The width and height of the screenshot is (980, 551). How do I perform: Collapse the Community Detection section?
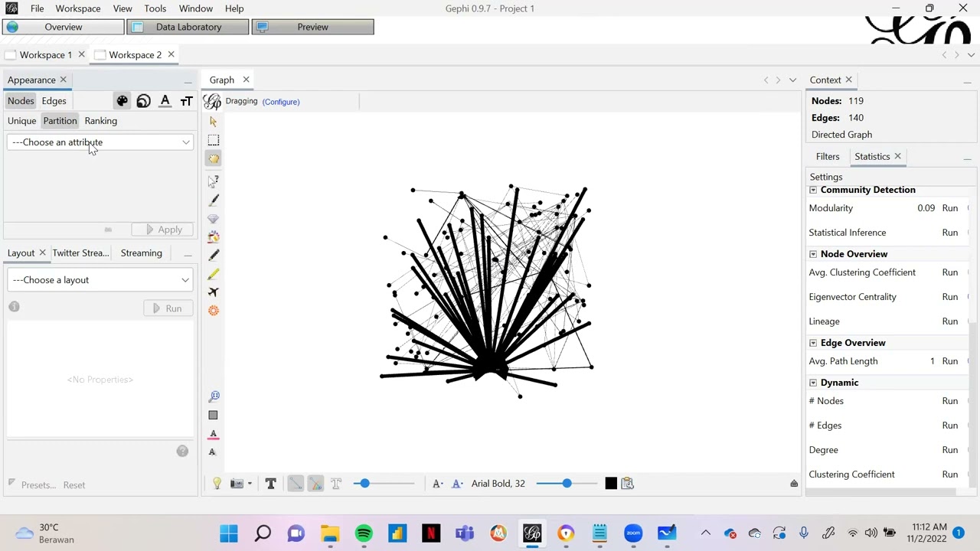point(813,190)
